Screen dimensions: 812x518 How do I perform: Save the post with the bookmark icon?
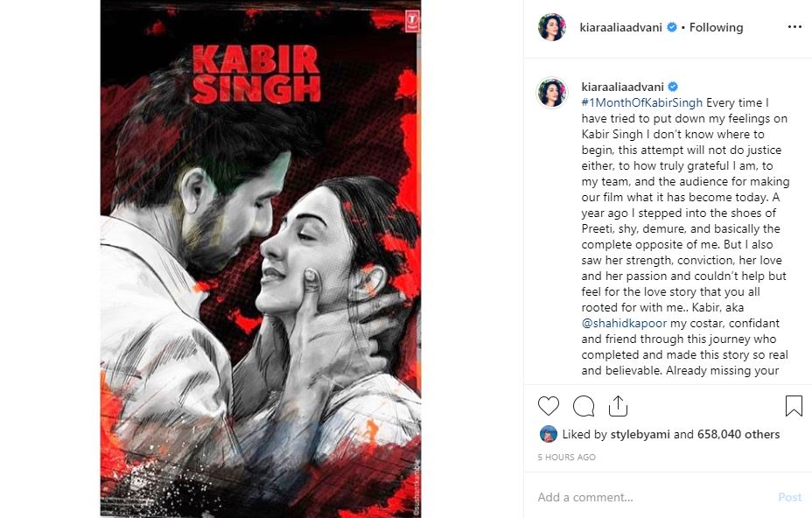pyautogui.click(x=794, y=406)
